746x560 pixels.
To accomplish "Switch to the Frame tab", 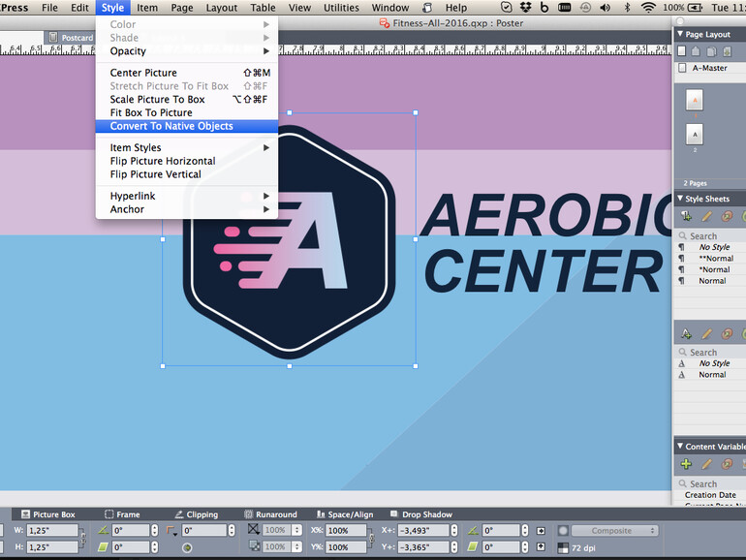I will 122,514.
